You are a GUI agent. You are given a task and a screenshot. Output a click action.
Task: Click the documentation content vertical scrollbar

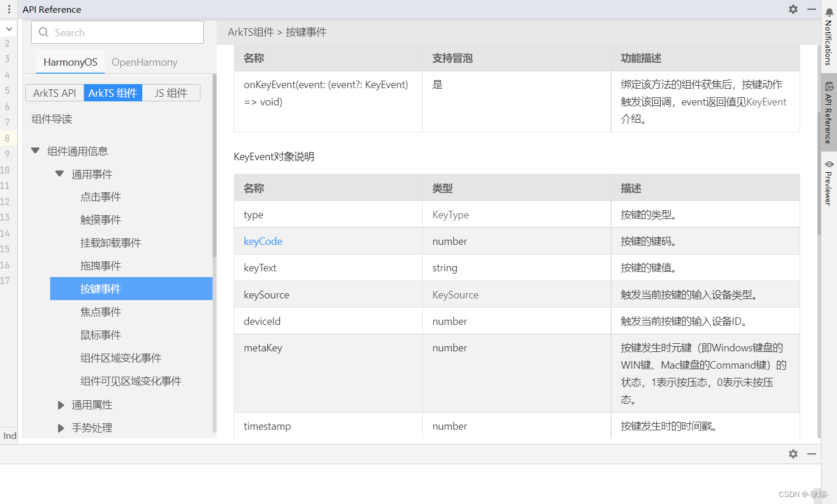point(819,173)
